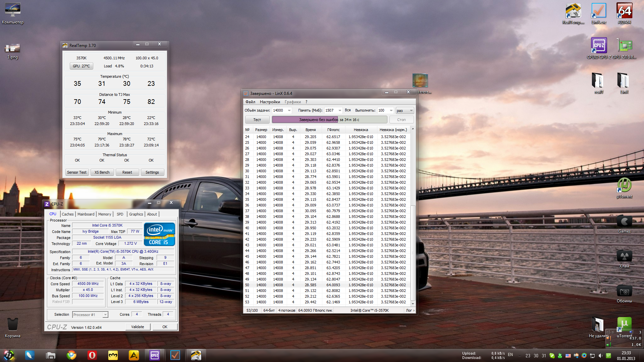
Task: Click the LinX progress bar
Action: (x=329, y=120)
